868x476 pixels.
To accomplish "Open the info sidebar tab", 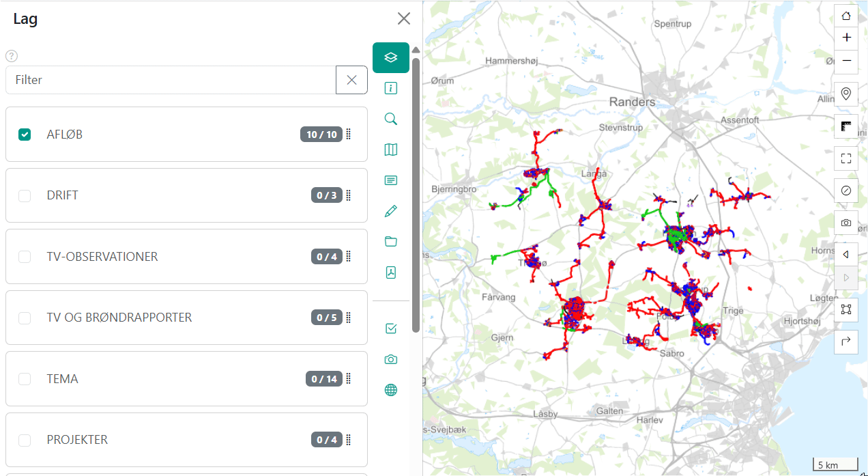I will [391, 88].
